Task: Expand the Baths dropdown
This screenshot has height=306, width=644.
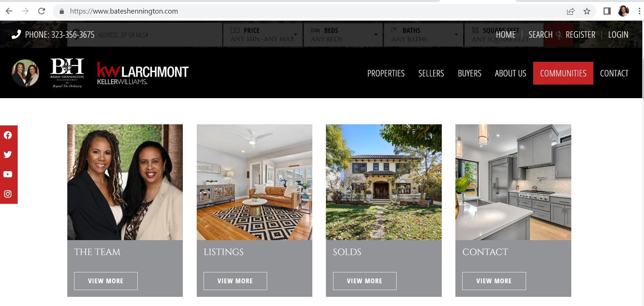Action: coord(423,35)
